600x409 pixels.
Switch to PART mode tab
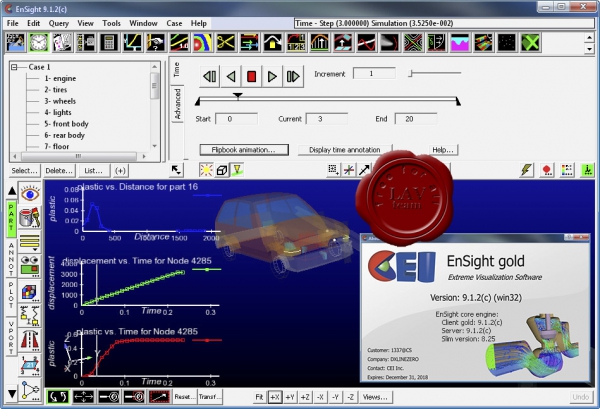pyautogui.click(x=11, y=218)
